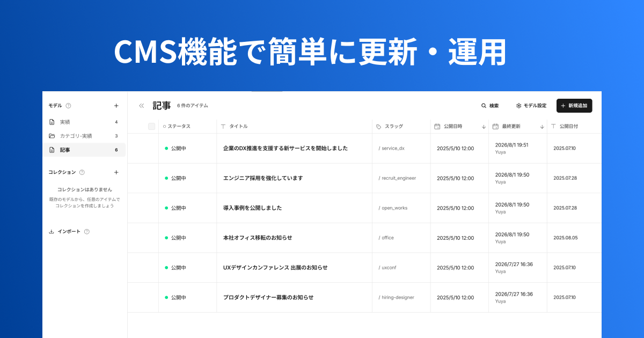Image resolution: width=644 pixels, height=338 pixels.
Task: Click slug / open_works
Action: point(393,208)
